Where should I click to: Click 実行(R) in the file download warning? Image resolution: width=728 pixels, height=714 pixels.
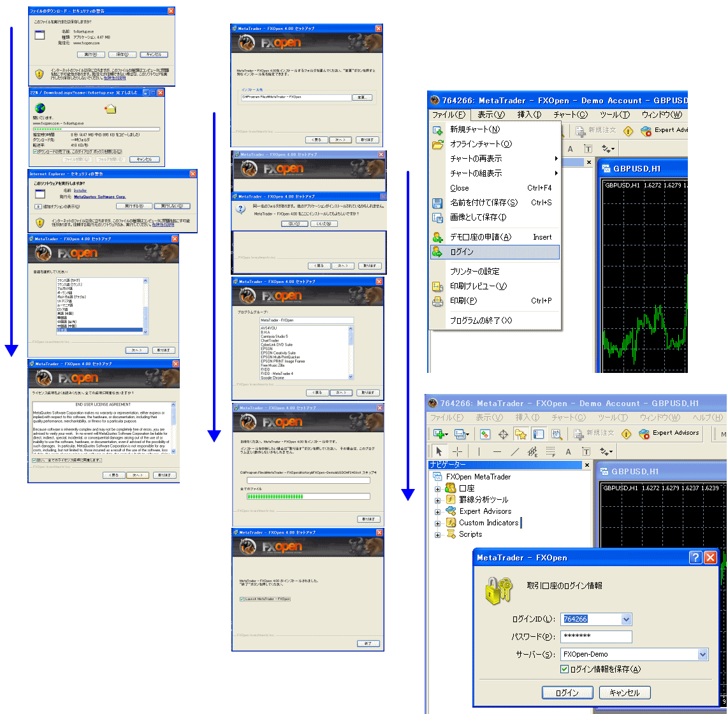pyautogui.click(x=91, y=54)
